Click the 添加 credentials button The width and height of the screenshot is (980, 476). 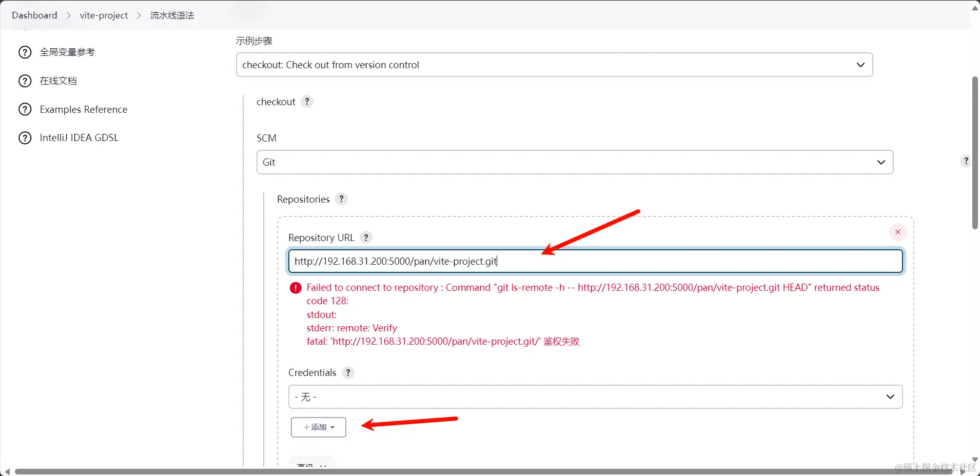[x=319, y=427]
